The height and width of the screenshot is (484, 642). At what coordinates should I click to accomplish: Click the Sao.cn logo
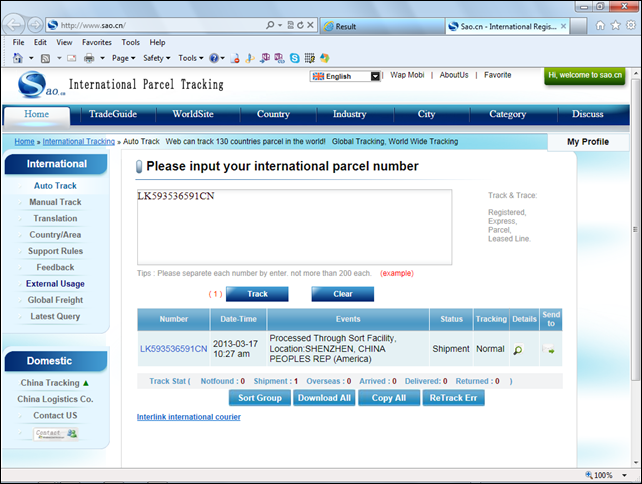(x=41, y=85)
